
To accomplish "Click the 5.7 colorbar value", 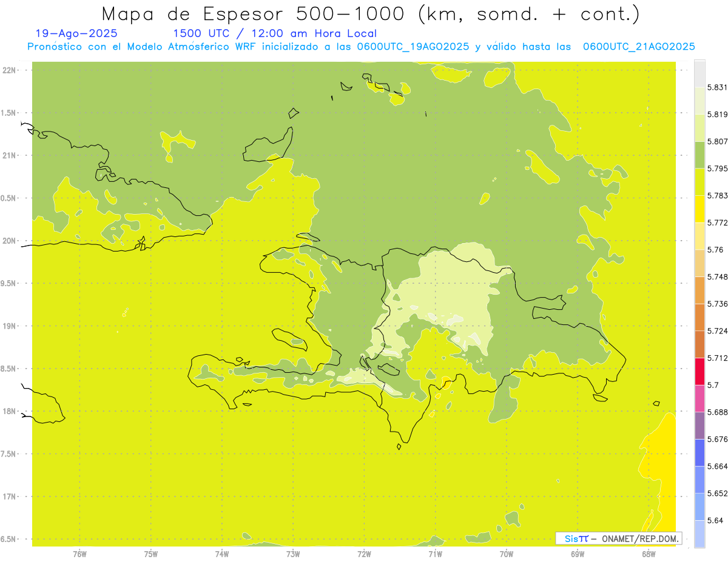I will pos(713,385).
